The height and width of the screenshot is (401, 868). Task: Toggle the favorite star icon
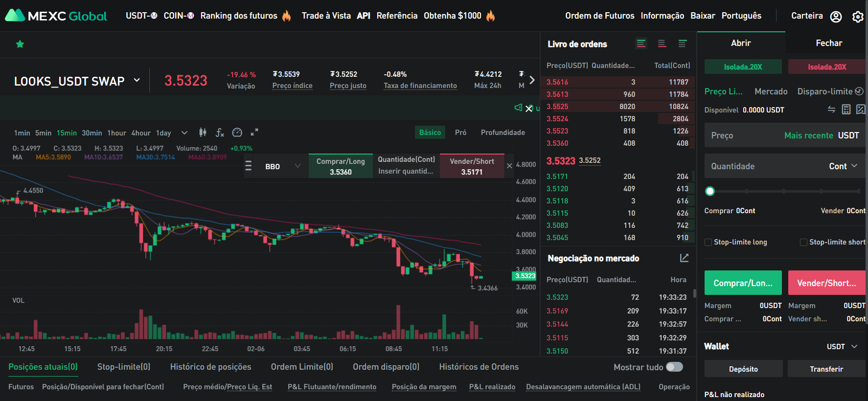click(20, 44)
